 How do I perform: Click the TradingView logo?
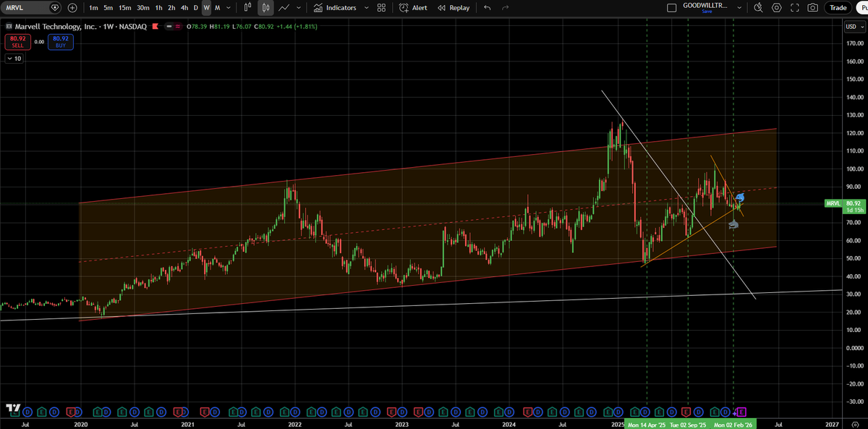pos(12,409)
